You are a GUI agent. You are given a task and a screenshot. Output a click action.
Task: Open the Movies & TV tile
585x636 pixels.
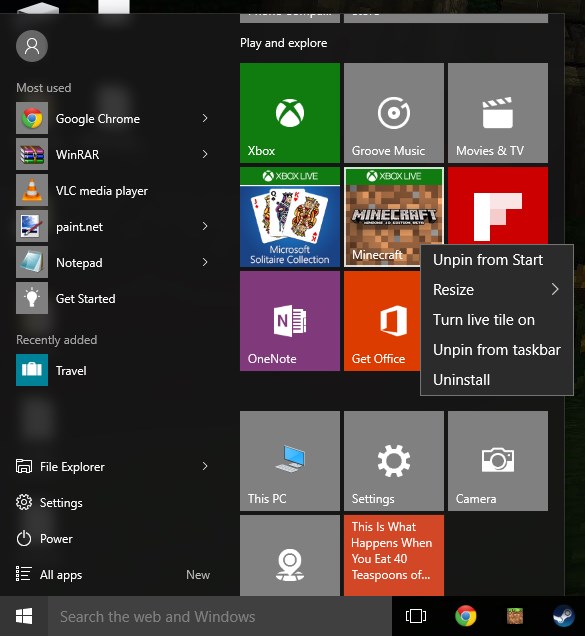498,113
